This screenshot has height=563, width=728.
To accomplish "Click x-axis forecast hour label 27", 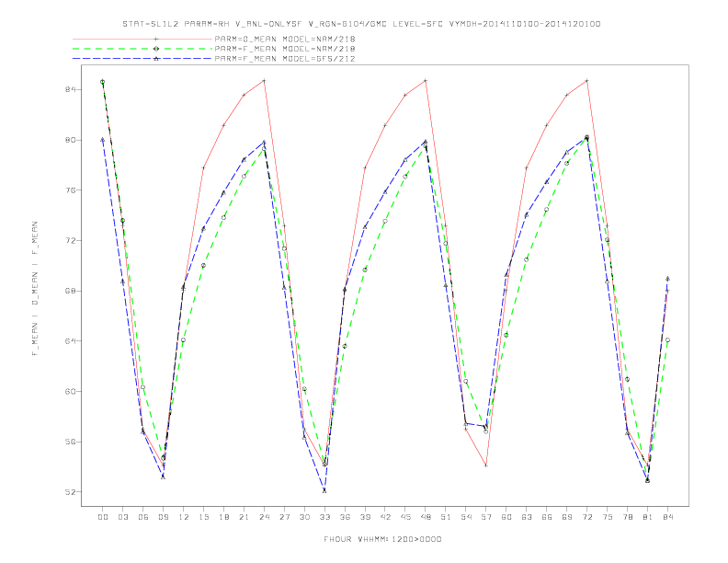I will 284,517.
